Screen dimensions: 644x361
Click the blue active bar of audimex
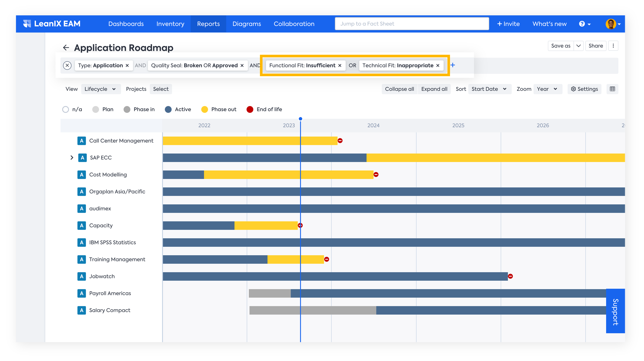[394, 209]
